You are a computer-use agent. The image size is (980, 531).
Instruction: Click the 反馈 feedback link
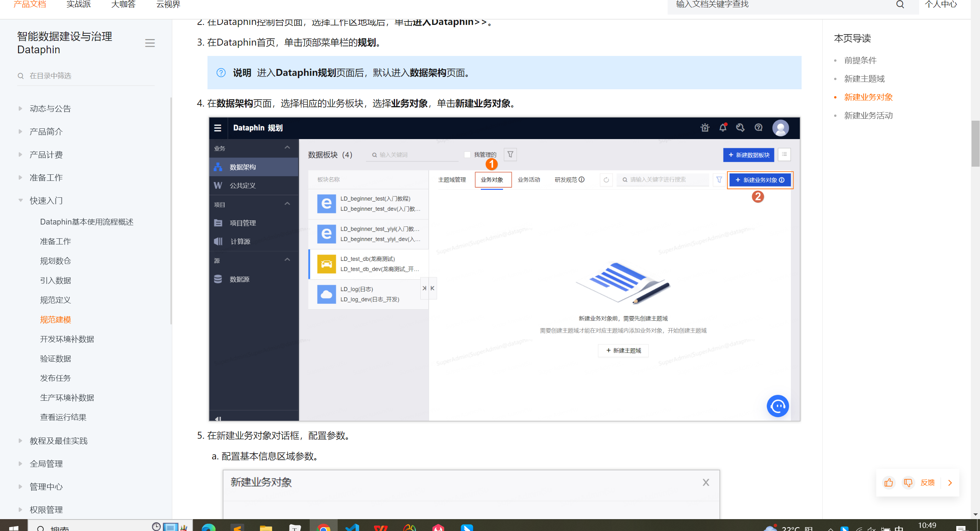pos(928,483)
